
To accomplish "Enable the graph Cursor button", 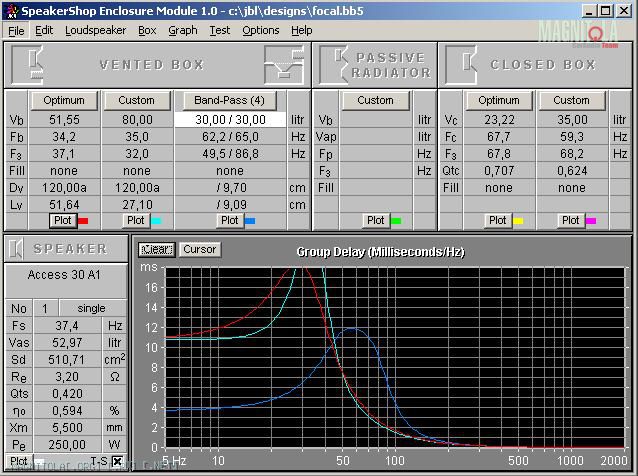I will point(199,249).
